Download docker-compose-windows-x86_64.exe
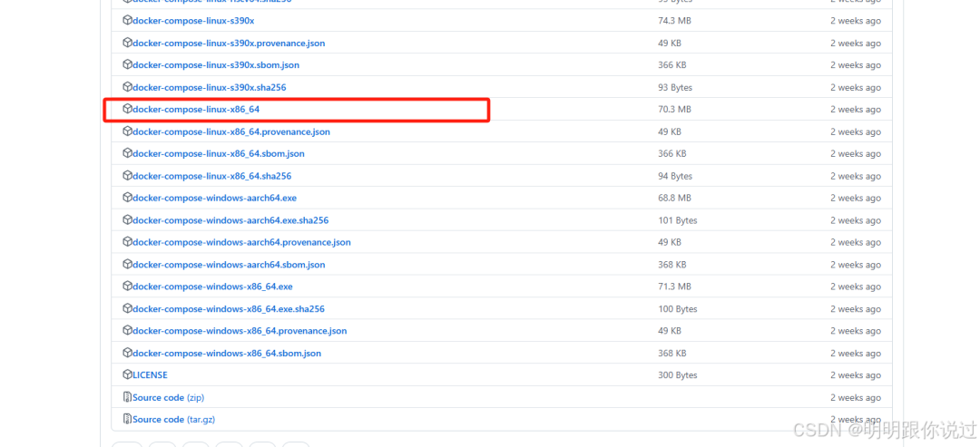The width and height of the screenshot is (980, 447). (212, 287)
